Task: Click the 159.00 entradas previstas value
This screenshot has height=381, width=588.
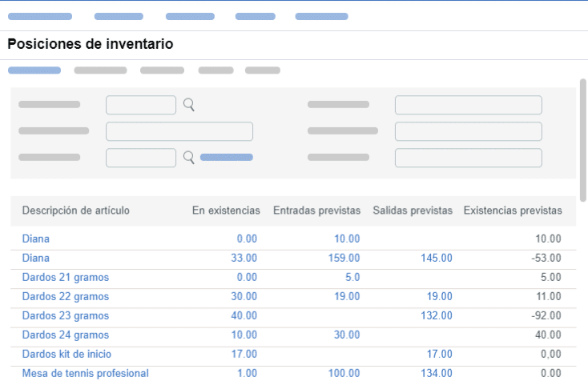Action: (x=344, y=258)
